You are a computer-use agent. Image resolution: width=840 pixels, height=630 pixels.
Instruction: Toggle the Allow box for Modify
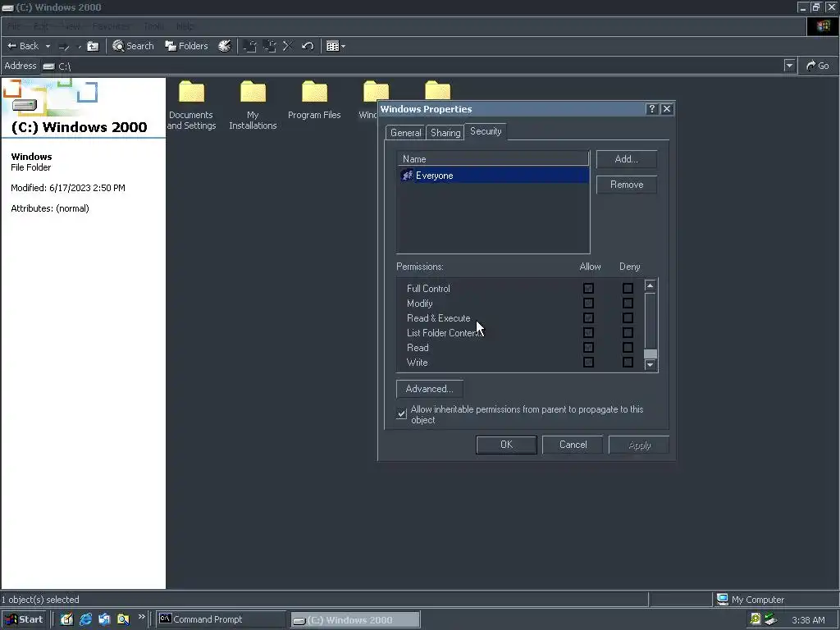pos(588,304)
